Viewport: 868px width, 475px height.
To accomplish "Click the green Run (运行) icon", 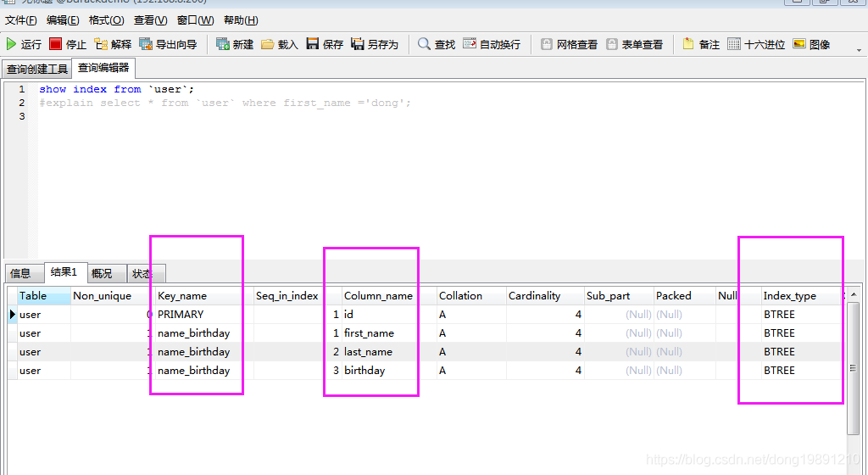I will pyautogui.click(x=12, y=44).
